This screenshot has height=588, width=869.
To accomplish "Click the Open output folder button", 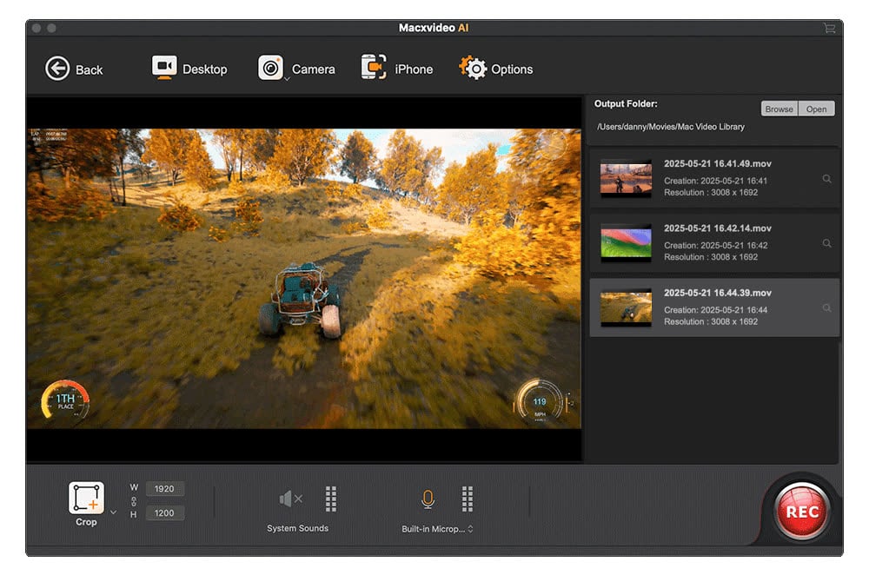I will click(x=816, y=109).
